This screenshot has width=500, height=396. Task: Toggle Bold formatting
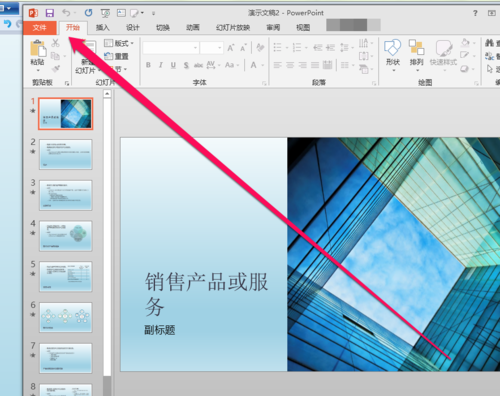[x=148, y=65]
